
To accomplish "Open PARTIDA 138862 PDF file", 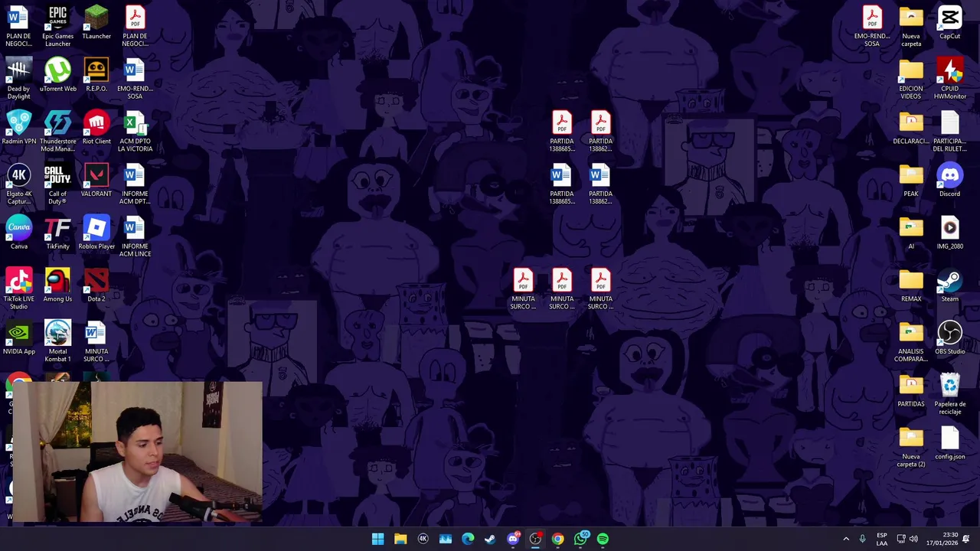I will click(600, 131).
